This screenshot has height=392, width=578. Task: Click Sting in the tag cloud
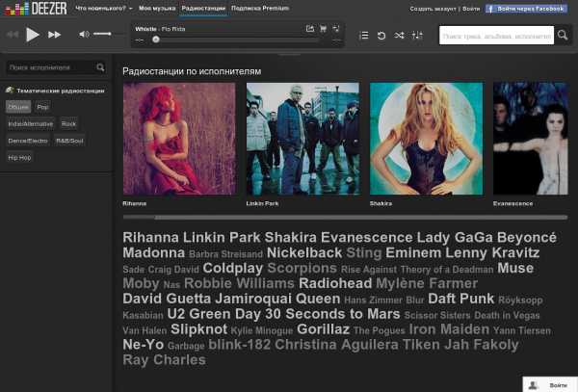click(x=363, y=253)
